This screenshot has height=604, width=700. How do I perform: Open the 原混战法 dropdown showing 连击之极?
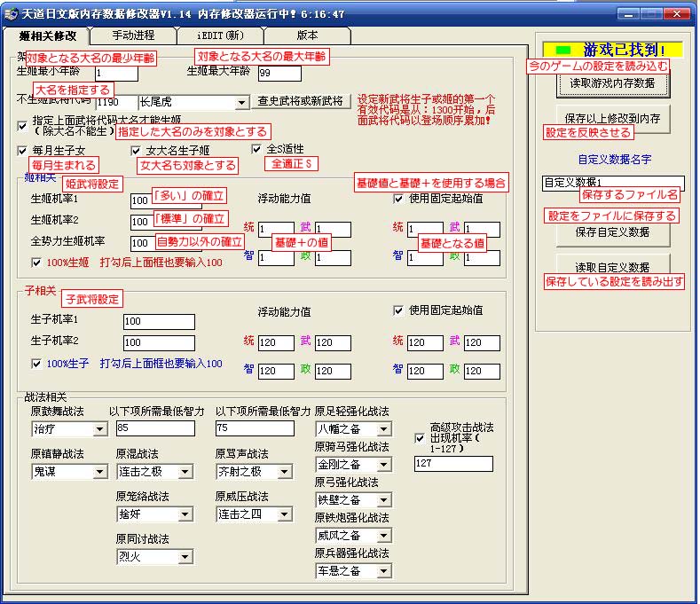point(185,472)
